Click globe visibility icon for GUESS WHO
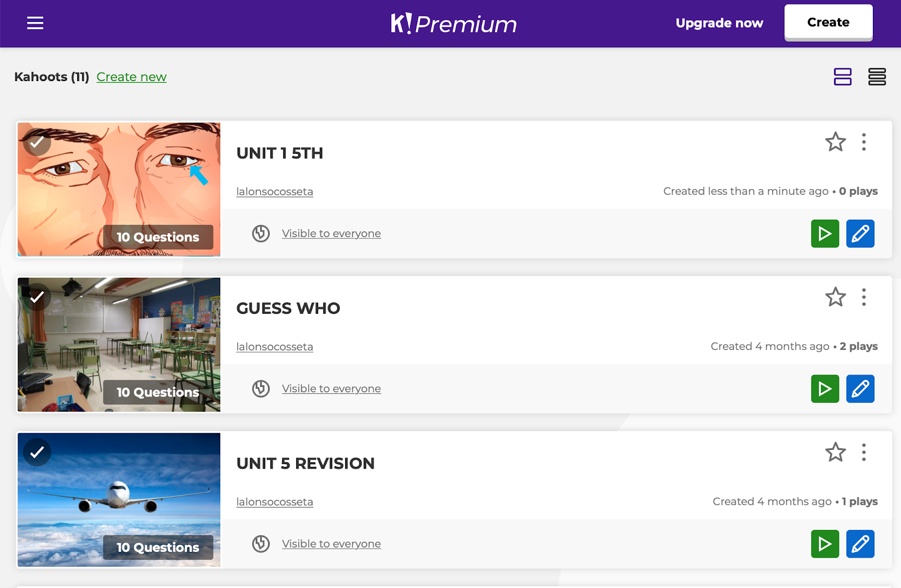The image size is (901, 588). [261, 389]
